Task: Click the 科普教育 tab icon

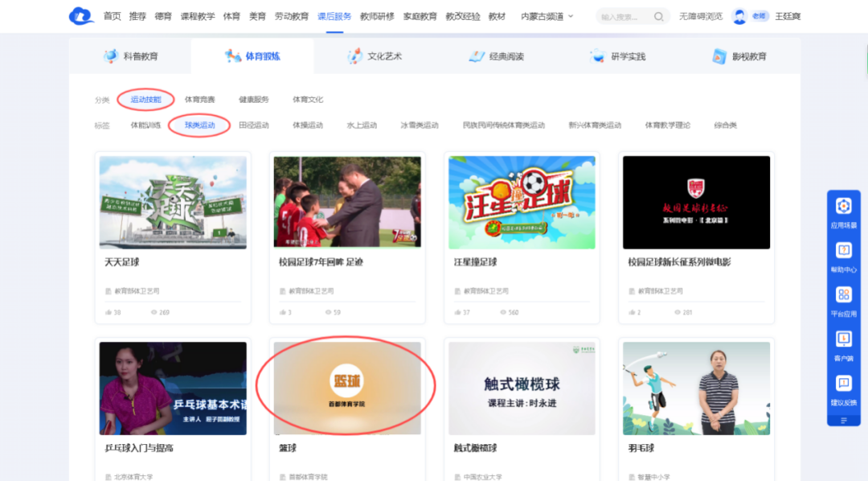Action: point(111,56)
